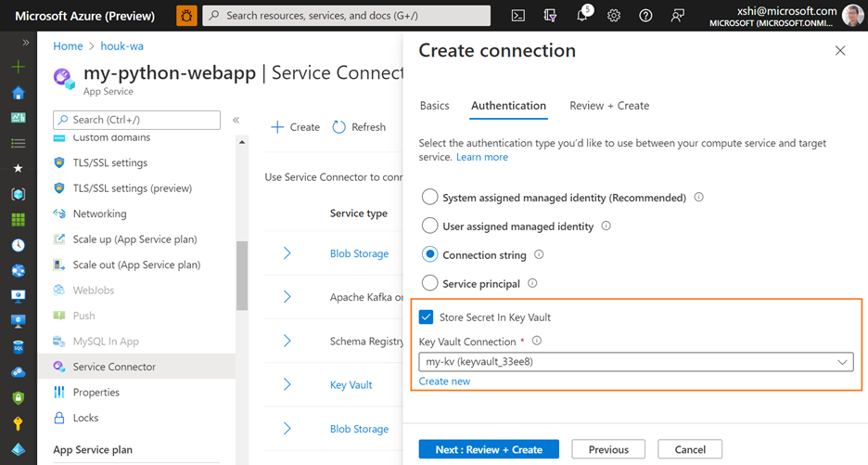Screen dimensions: 868x465
Task: Switch to the Authentication tab
Action: click(508, 105)
